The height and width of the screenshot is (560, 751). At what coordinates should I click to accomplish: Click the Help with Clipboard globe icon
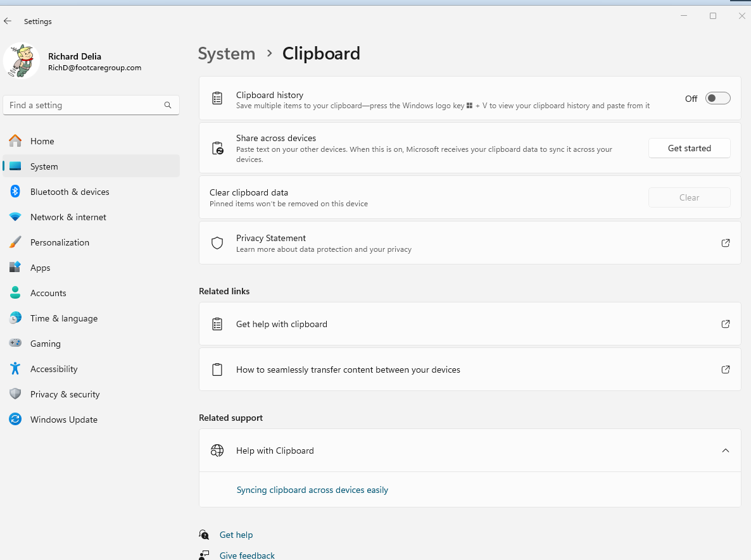tap(217, 451)
